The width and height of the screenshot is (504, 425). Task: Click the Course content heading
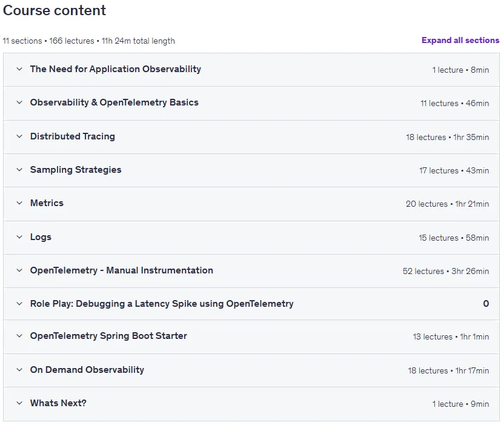pyautogui.click(x=55, y=10)
